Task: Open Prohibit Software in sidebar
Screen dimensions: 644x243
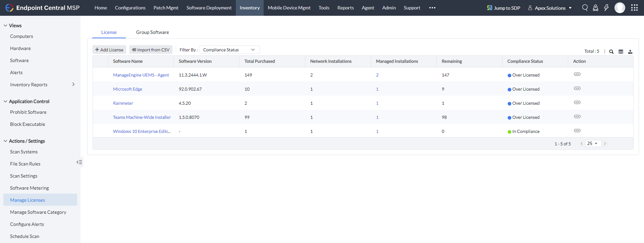Action: (x=28, y=112)
